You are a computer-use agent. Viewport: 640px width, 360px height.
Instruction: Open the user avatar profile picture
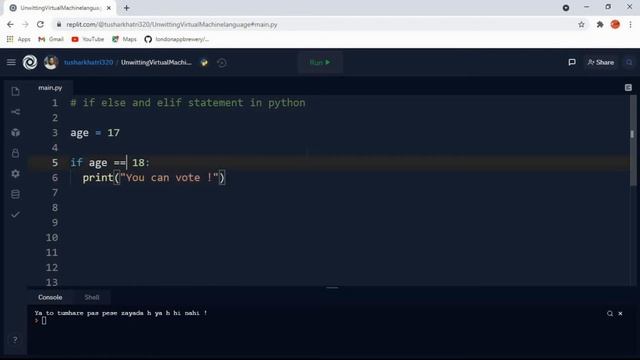point(51,62)
